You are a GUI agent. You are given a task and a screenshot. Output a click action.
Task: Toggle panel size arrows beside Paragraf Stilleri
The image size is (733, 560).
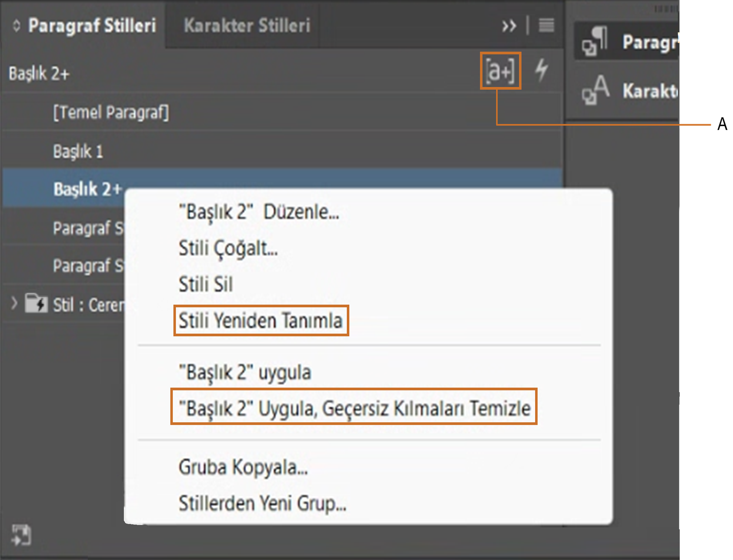coord(16,26)
